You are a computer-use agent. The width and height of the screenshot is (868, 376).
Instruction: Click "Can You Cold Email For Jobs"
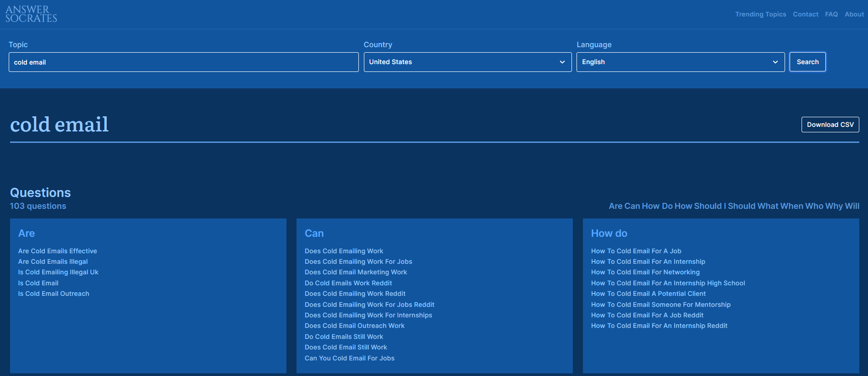click(x=349, y=358)
